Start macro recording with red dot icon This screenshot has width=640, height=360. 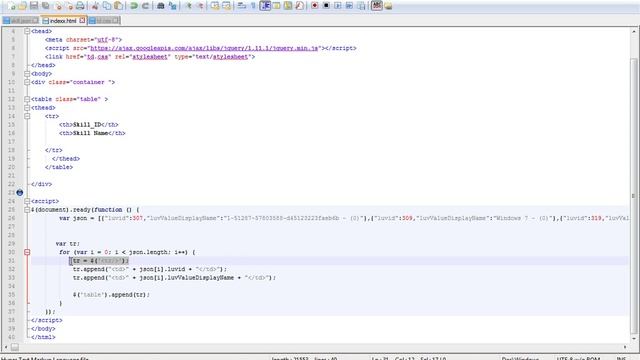pos(315,6)
